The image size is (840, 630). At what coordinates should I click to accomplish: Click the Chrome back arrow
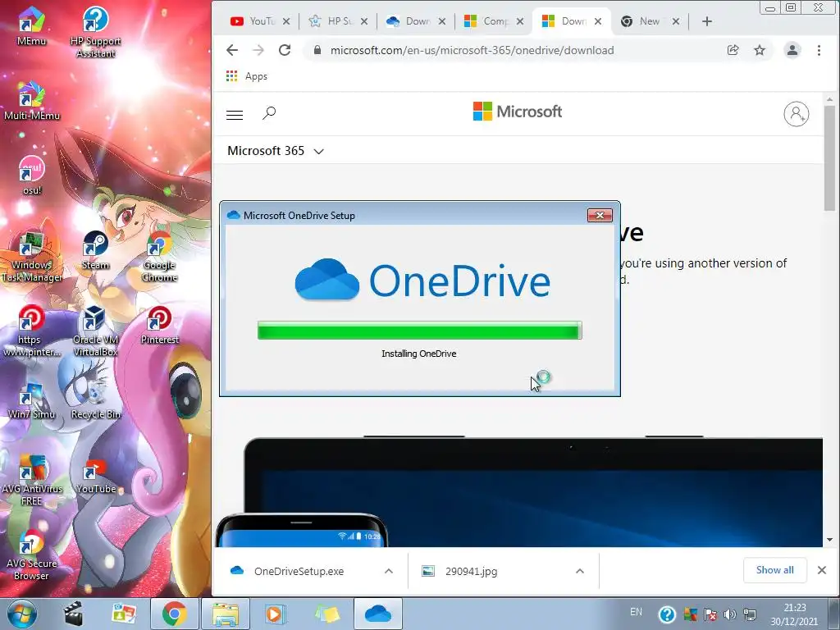coord(232,50)
